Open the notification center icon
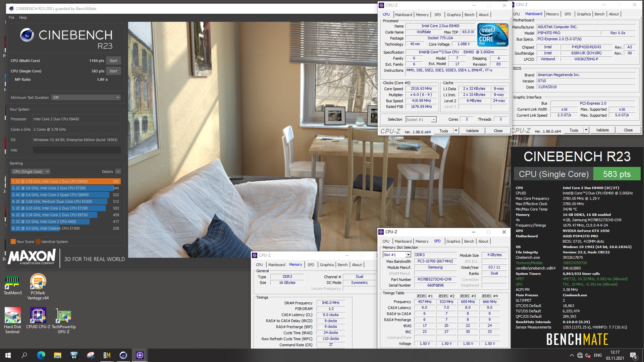Screen dimensions: 644x362 tap(633, 355)
